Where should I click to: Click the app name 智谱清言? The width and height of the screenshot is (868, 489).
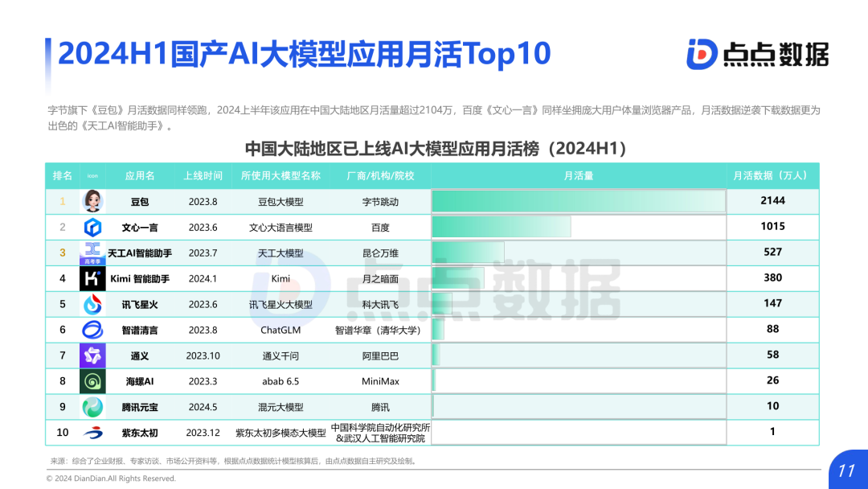pyautogui.click(x=140, y=330)
